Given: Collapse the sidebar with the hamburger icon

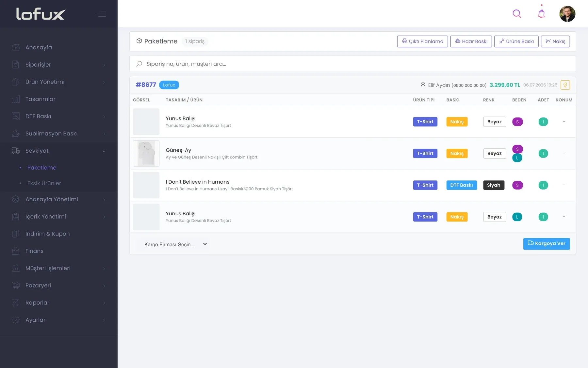Looking at the screenshot, I should 101,14.
